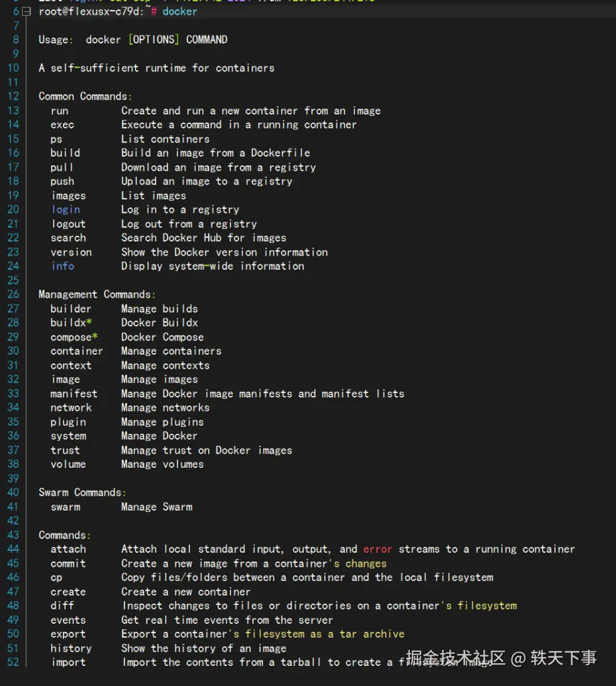This screenshot has height=686, width=616.
Task: Click the 'Management Commands:' heading
Action: click(x=97, y=294)
